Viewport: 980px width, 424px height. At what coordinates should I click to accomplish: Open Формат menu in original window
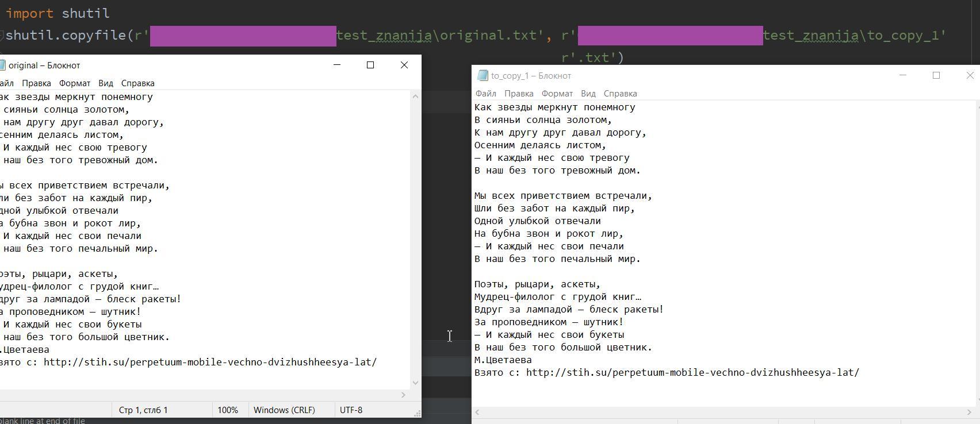coord(75,83)
